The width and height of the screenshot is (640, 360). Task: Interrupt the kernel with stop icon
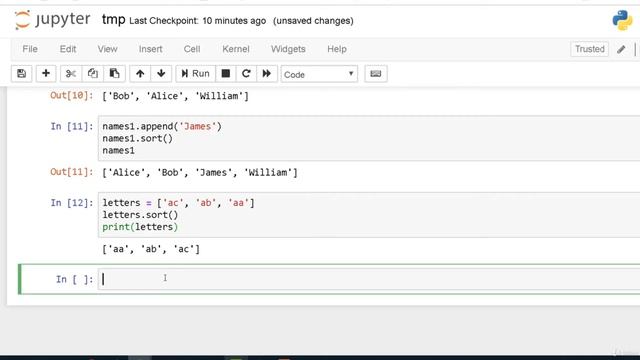pos(226,74)
